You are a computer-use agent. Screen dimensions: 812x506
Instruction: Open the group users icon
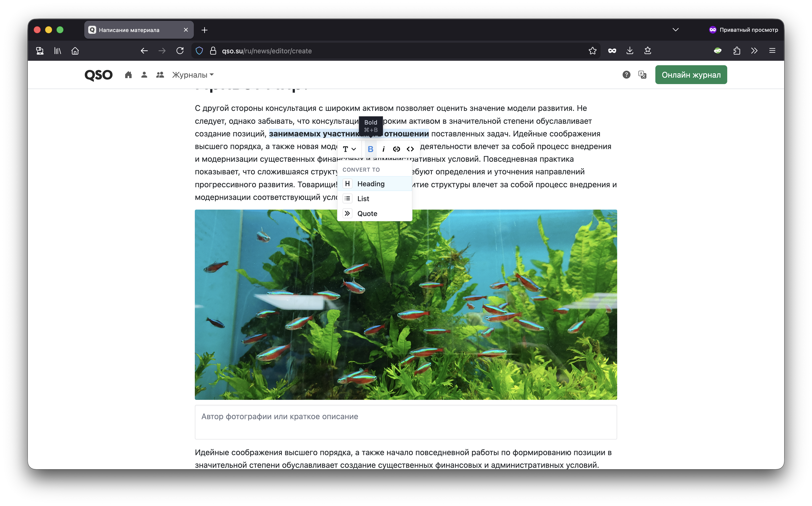click(x=160, y=75)
